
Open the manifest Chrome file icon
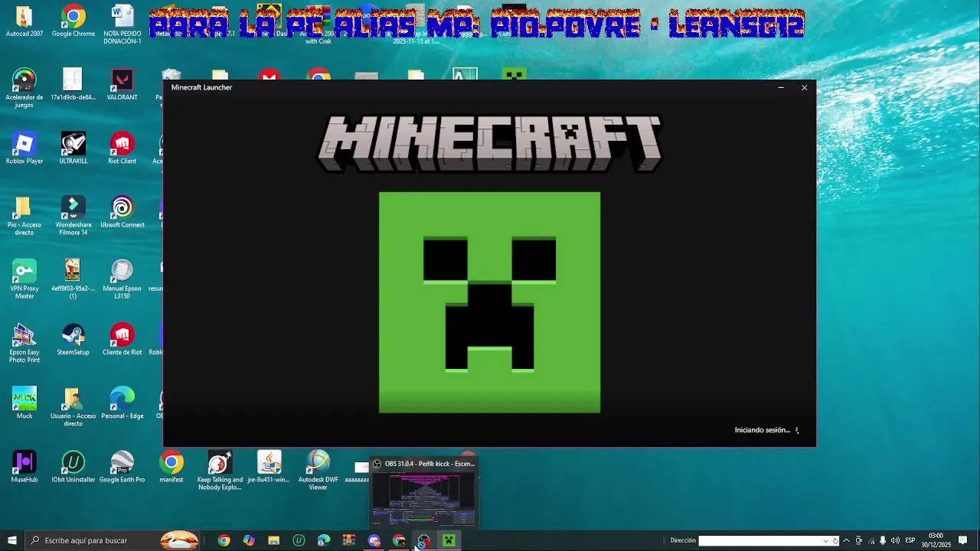click(171, 466)
